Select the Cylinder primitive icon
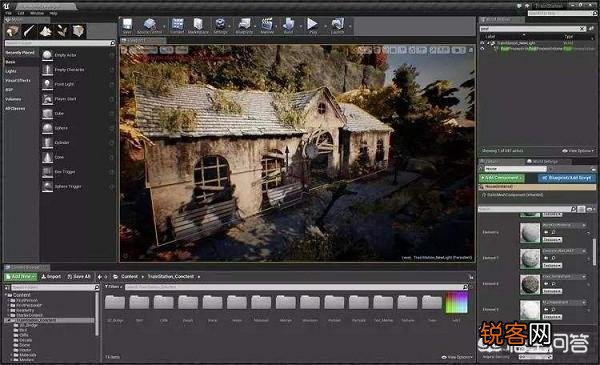This screenshot has height=365, width=600. tap(47, 143)
